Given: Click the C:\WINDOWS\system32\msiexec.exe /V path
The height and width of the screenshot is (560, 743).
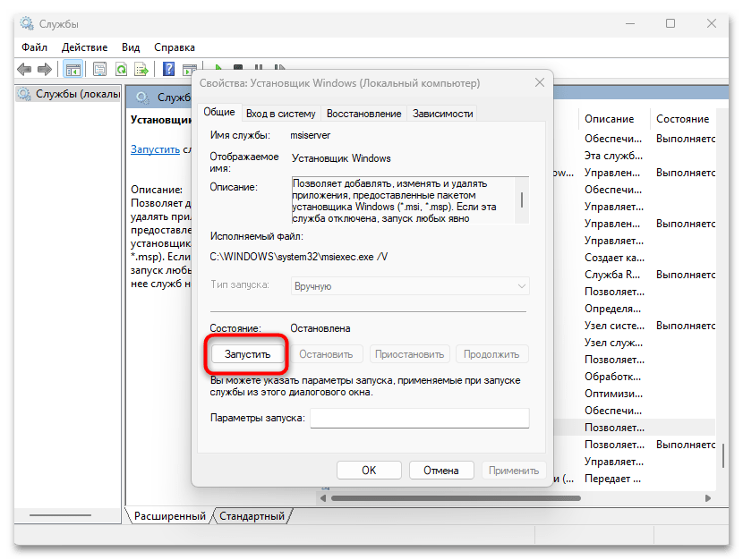Looking at the screenshot, I should [x=298, y=257].
